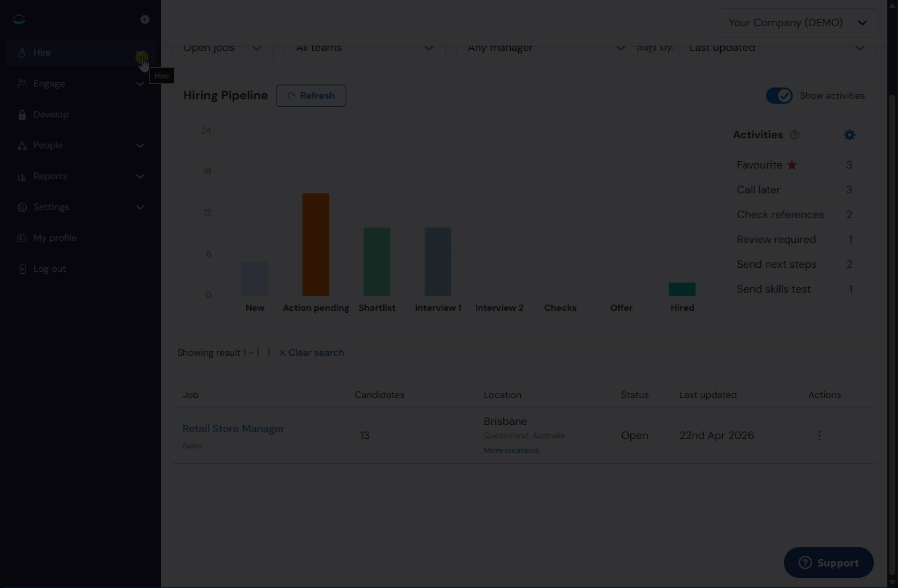Open the Your Company (DEMO) dropdown

tap(798, 23)
